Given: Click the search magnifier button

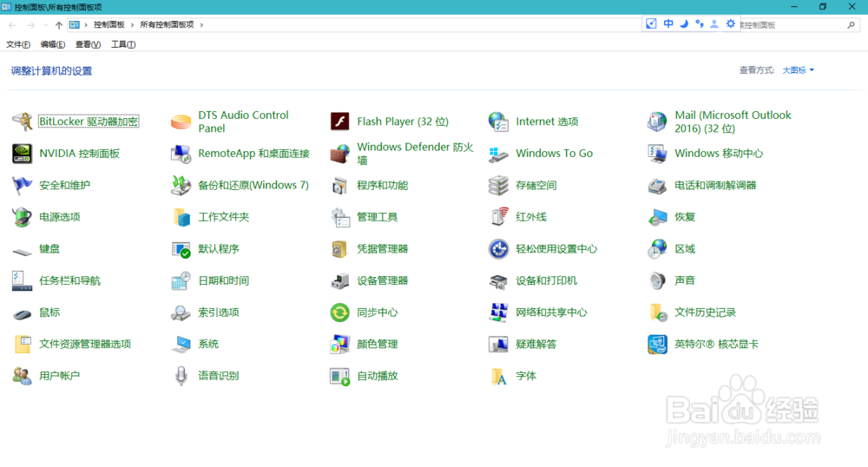Looking at the screenshot, I should click(852, 25).
